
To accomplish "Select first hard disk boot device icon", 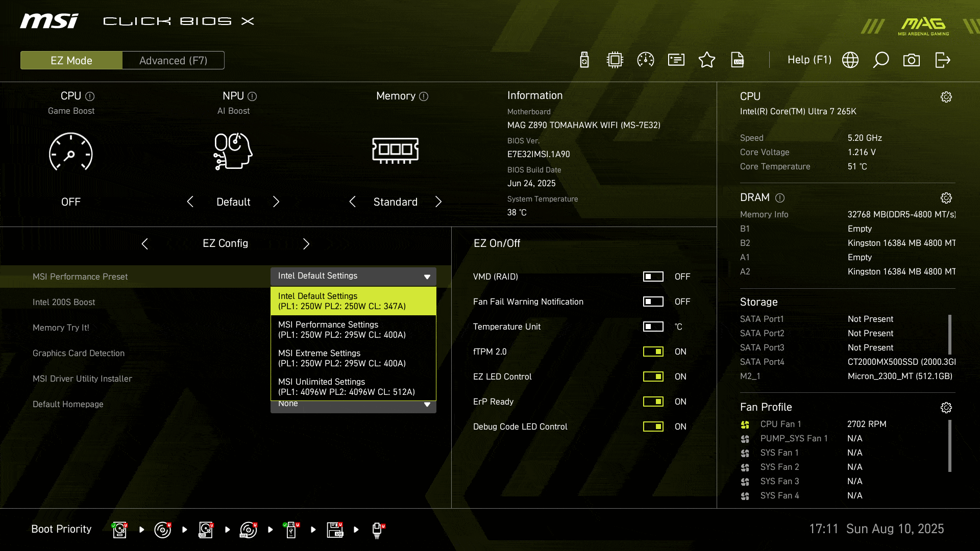I will point(120,530).
